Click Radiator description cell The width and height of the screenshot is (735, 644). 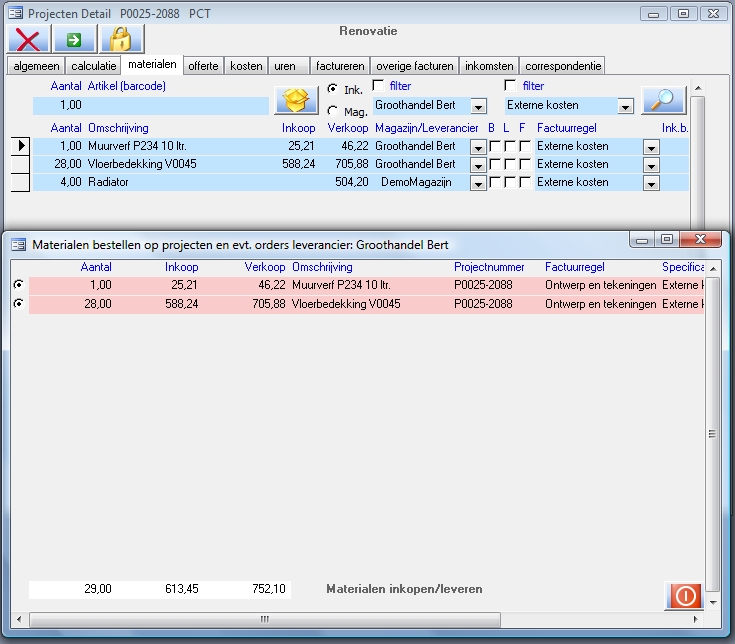pos(108,182)
